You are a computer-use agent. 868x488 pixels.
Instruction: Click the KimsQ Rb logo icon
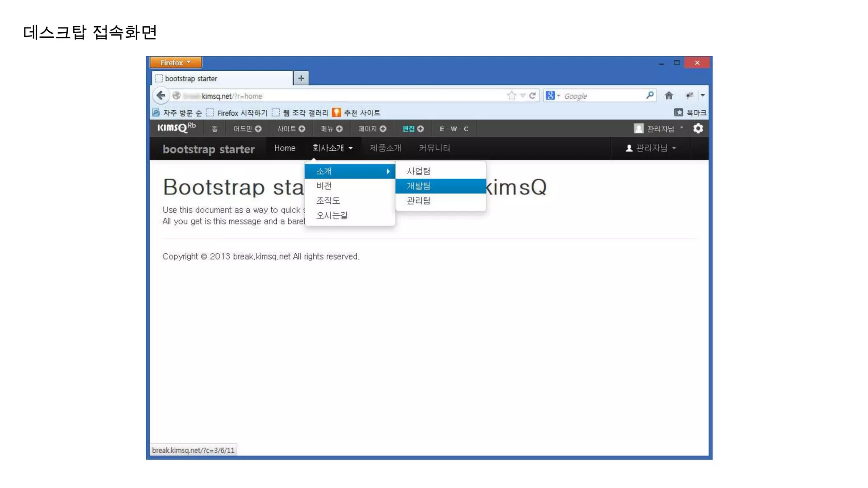(x=176, y=128)
